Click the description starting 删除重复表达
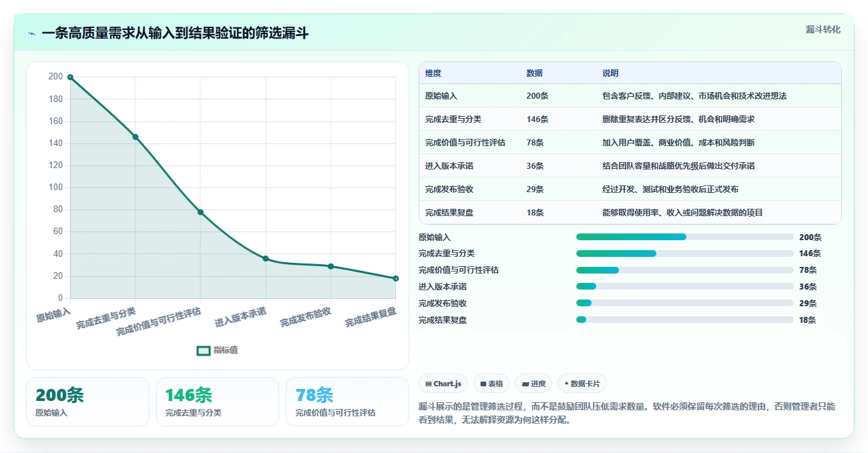 (678, 119)
